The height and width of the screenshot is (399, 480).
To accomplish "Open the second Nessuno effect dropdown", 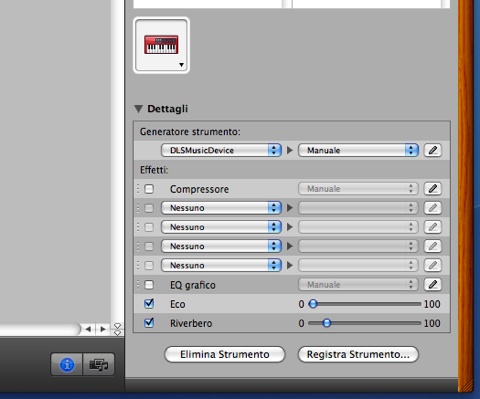I will click(221, 227).
